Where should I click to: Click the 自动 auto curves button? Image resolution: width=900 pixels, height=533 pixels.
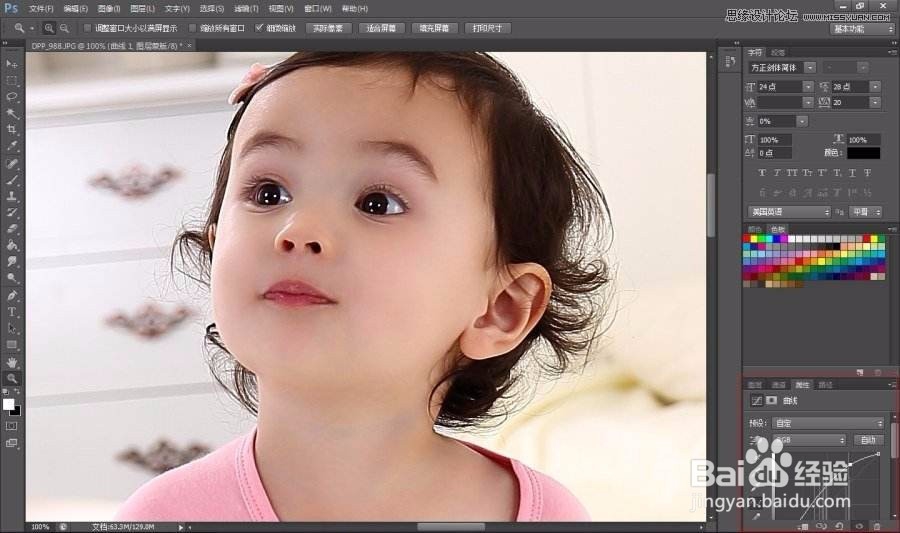pos(868,440)
